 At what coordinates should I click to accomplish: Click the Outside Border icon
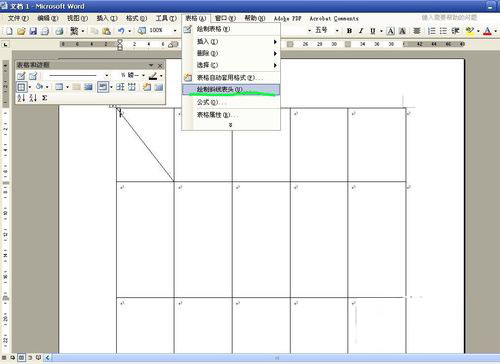click(21, 87)
